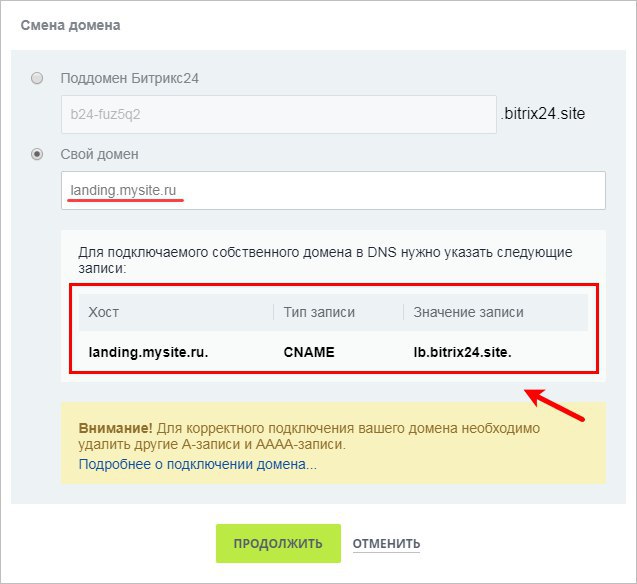Select the landing.mysite.ru. host cell
The image size is (637, 584).
tap(148, 352)
